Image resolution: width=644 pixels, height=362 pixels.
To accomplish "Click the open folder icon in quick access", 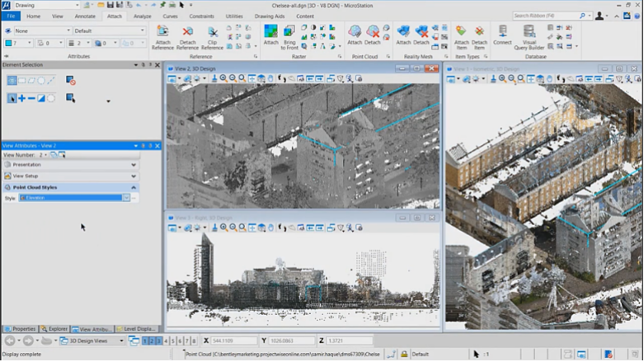I will 101,5.
